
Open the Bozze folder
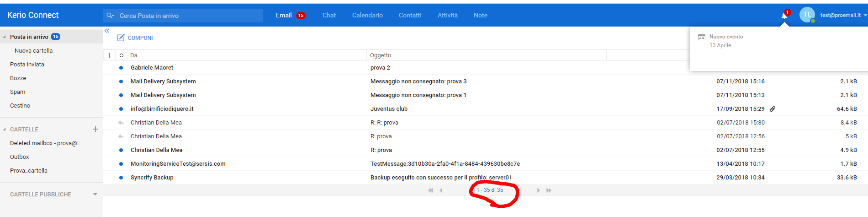[x=18, y=78]
